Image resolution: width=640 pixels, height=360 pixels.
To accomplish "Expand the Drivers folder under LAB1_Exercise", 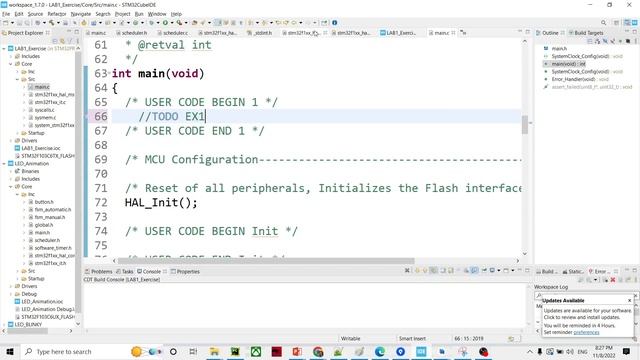I will click(x=11, y=141).
